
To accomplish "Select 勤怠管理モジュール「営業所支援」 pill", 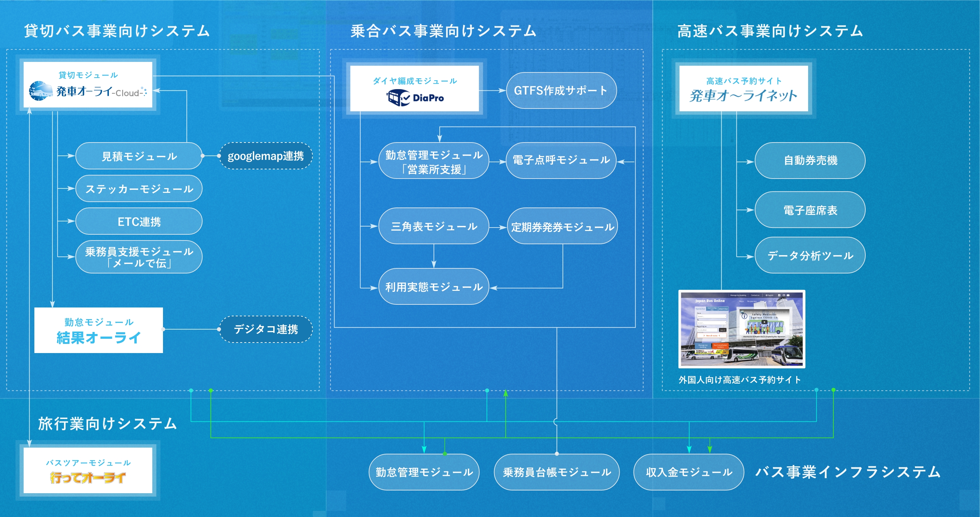I will coord(434,161).
